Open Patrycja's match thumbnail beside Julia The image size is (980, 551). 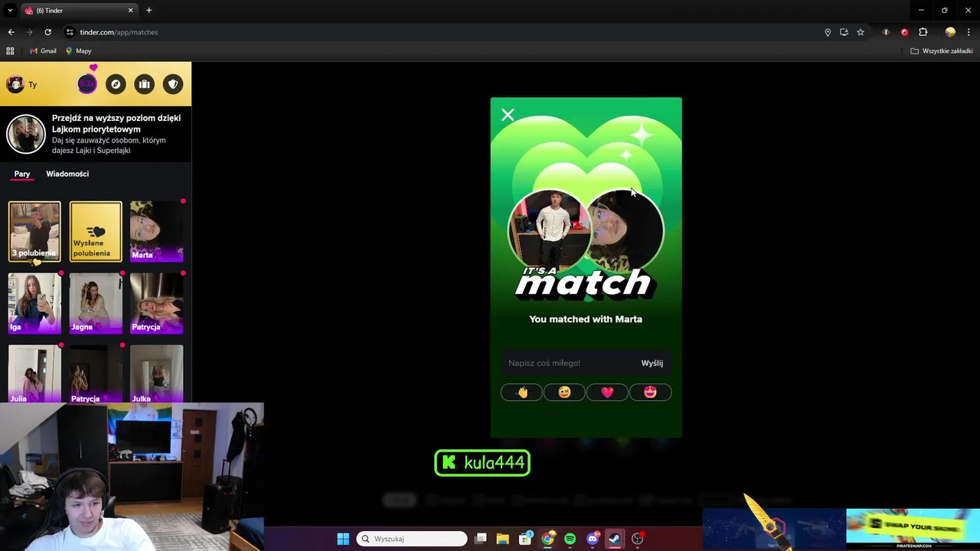[96, 373]
